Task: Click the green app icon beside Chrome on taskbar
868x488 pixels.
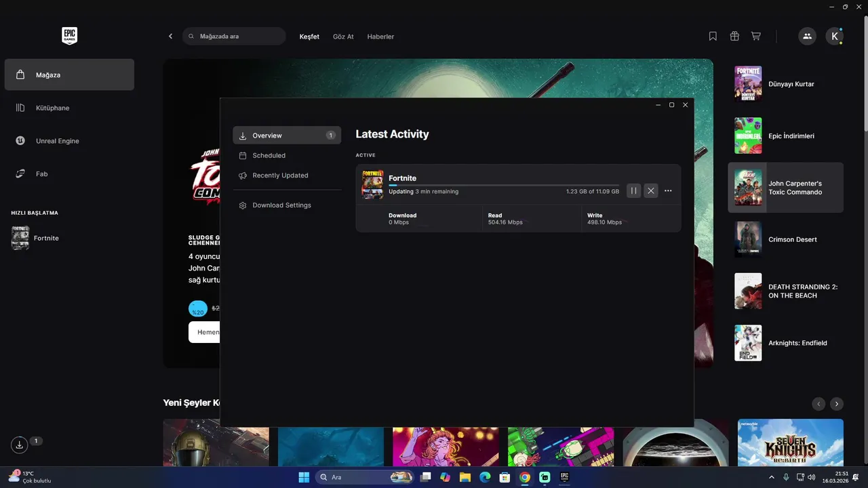Action: 545,477
